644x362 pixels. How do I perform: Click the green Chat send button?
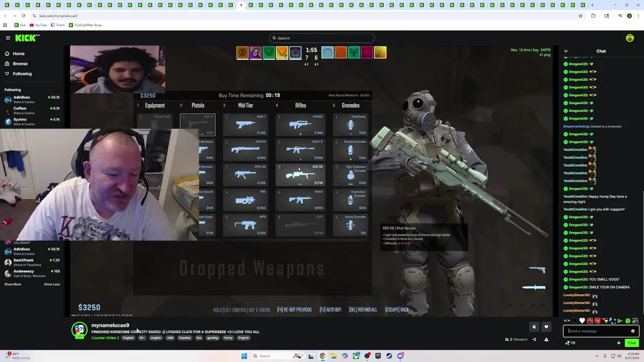(x=632, y=343)
